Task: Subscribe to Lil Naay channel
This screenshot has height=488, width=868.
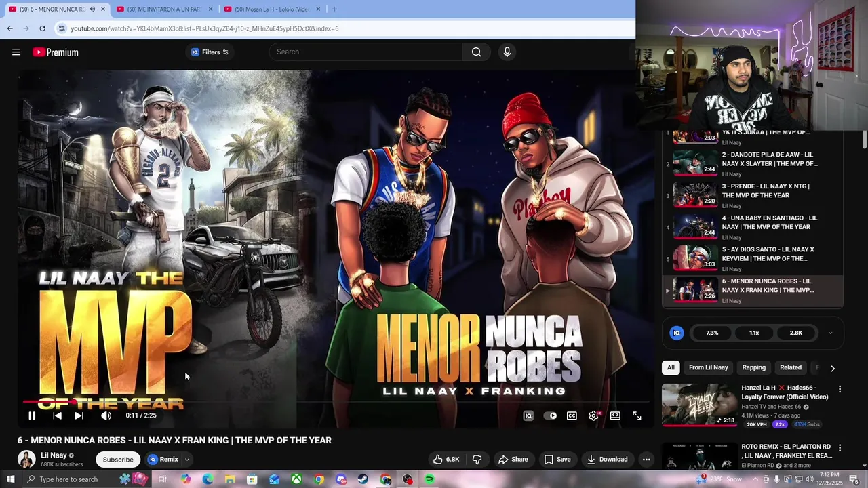Action: coord(118,459)
